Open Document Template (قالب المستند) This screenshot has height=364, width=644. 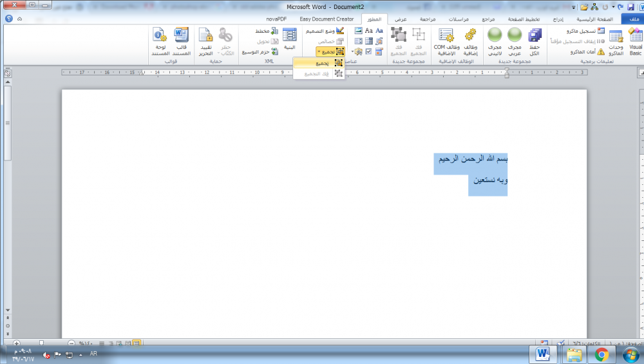click(x=181, y=41)
